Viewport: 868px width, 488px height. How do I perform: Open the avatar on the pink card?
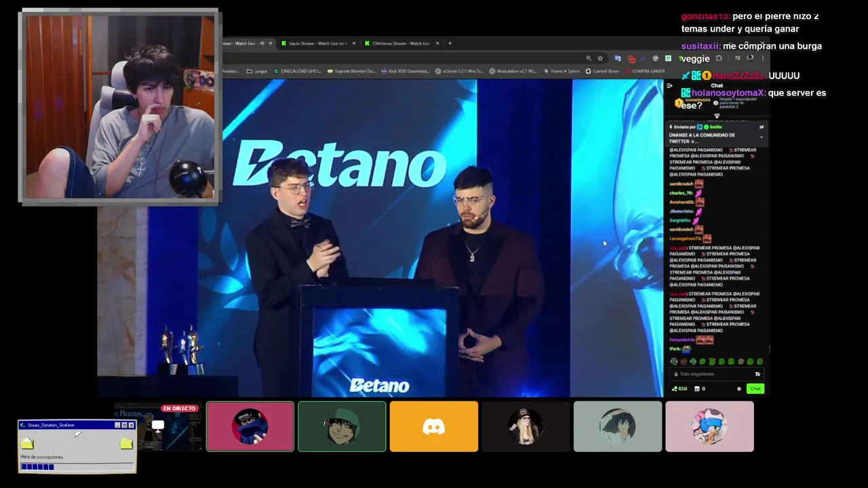click(709, 426)
